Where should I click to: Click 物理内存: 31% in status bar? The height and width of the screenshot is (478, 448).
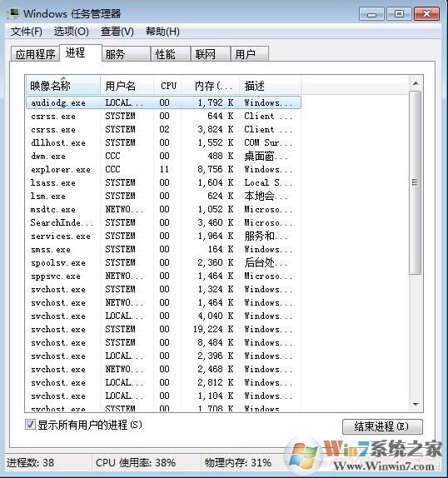click(237, 462)
